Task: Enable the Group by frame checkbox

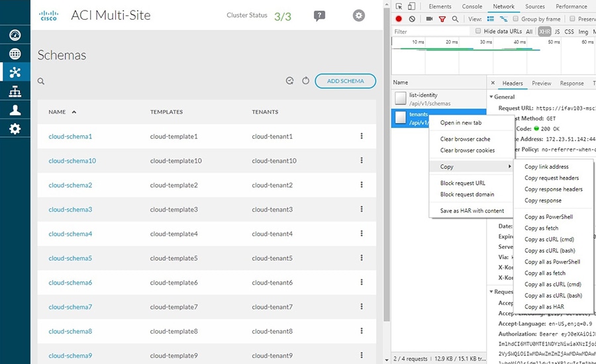Action: click(x=515, y=19)
